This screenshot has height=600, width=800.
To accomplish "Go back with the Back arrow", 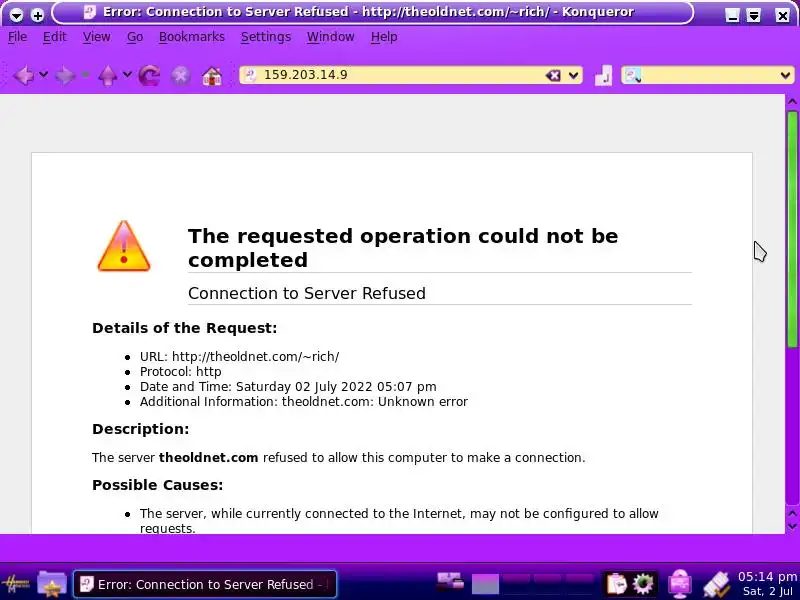I will (23, 76).
